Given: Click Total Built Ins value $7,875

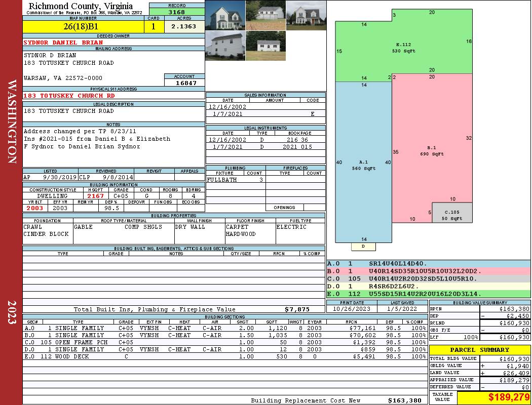Looking at the screenshot, I should pyautogui.click(x=297, y=309).
